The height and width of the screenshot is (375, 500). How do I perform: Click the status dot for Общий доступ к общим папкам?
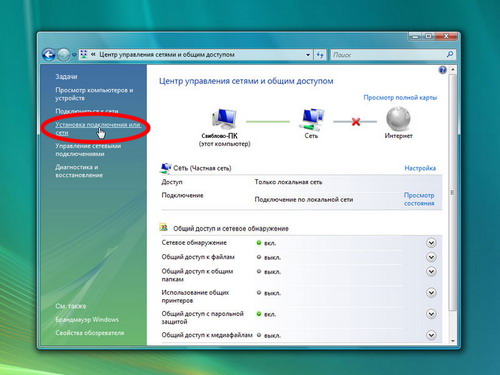pos(259,271)
